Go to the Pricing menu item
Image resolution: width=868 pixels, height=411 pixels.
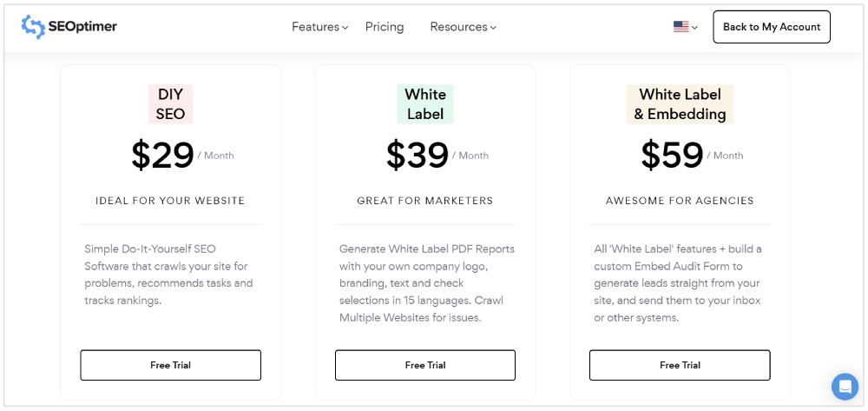click(385, 27)
